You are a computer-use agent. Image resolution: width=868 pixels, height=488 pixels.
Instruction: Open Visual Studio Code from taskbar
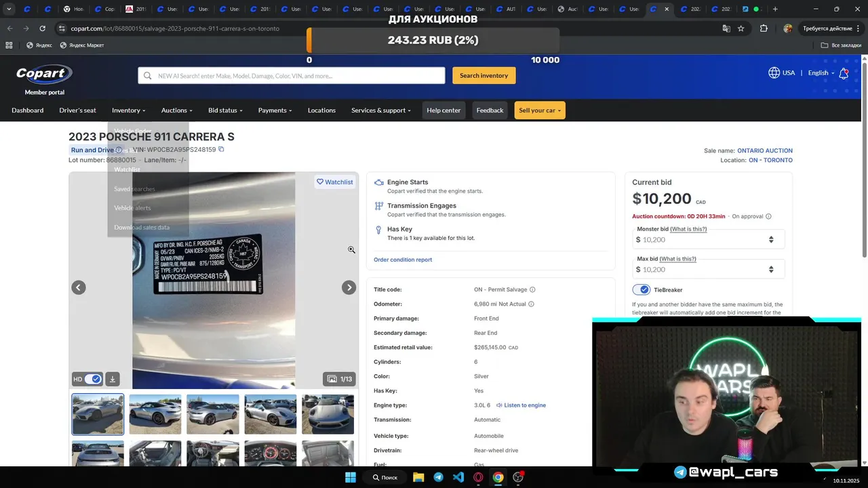pos(458,477)
